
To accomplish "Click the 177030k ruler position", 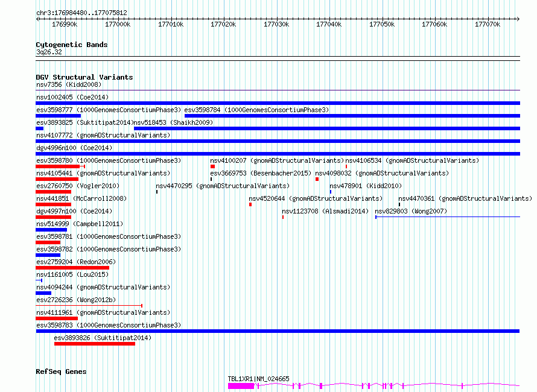I will click(x=276, y=24).
